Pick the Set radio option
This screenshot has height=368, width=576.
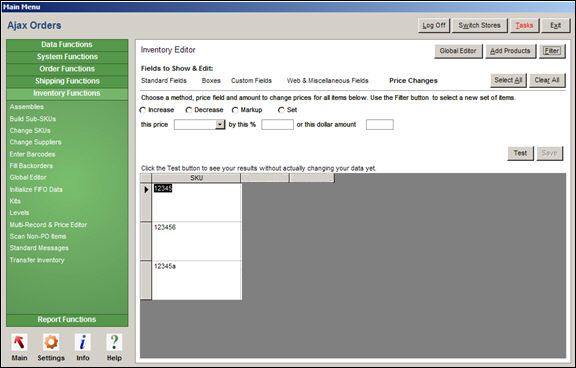tap(281, 110)
